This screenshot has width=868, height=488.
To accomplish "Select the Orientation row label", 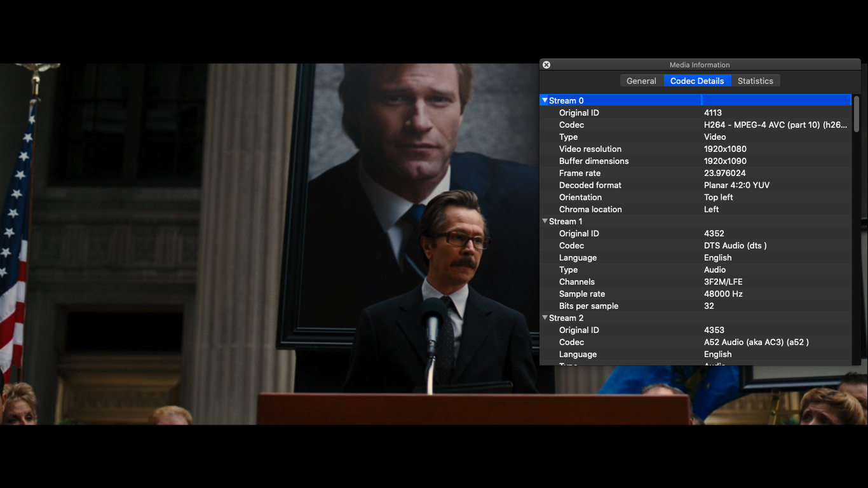I will [x=580, y=197].
